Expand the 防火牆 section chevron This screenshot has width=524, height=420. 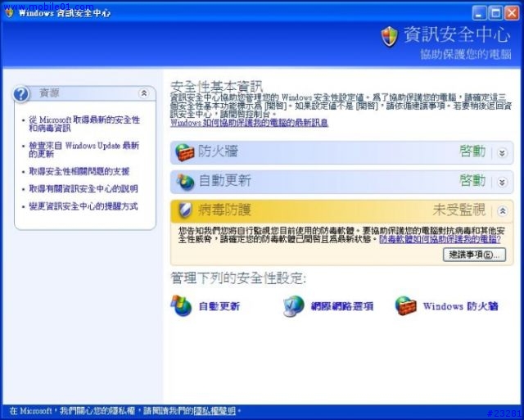[x=502, y=153]
